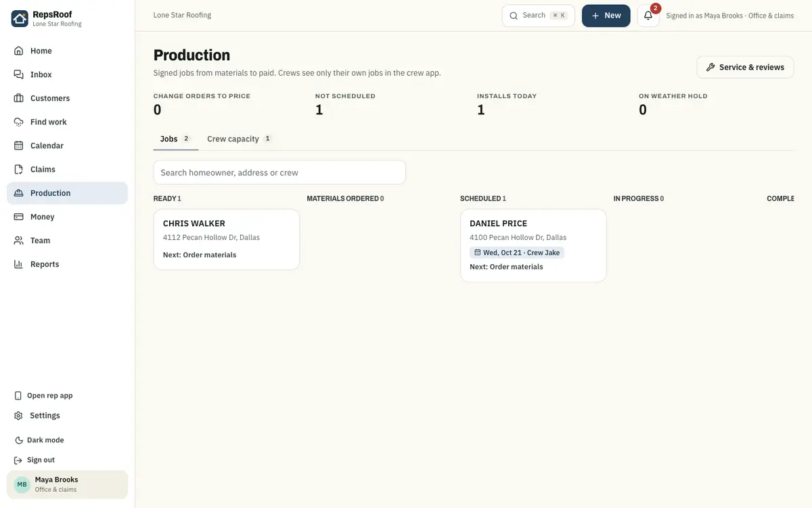Click the Open rep app phone icon

click(18, 396)
